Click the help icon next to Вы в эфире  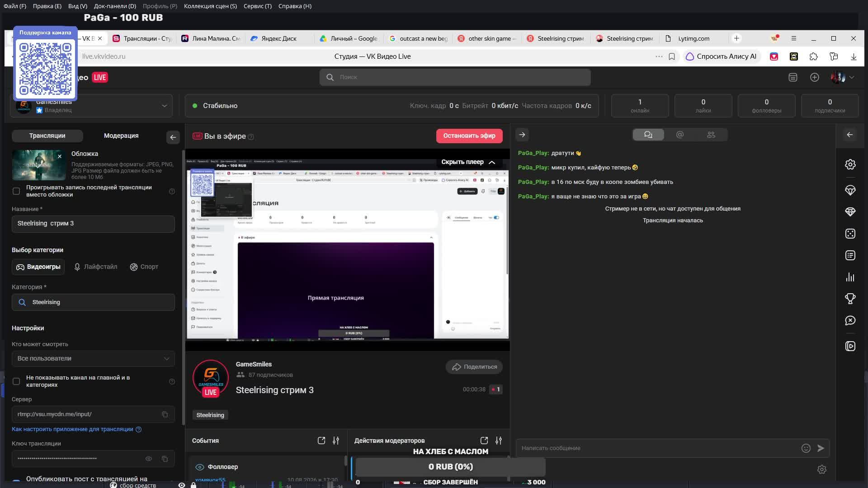click(x=251, y=137)
